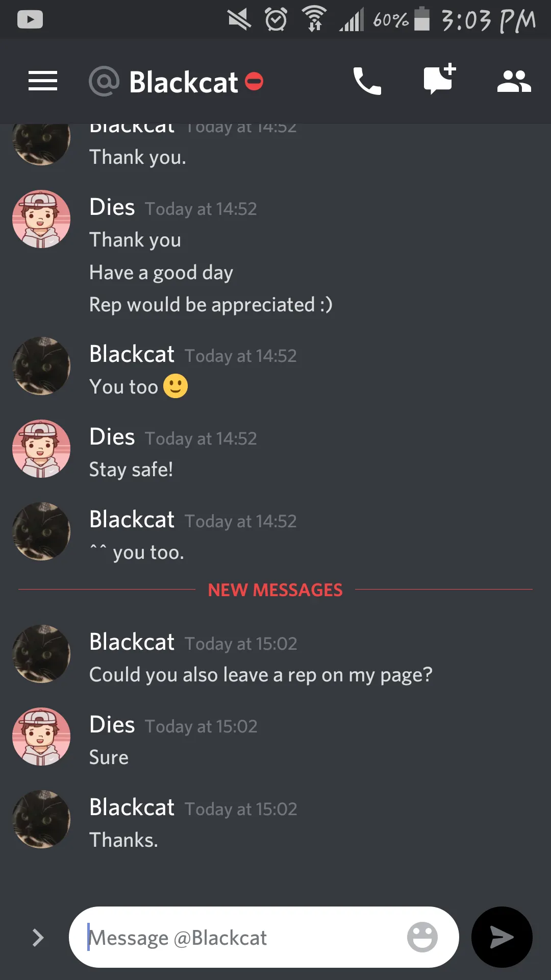Screen dimensions: 551x980
Task: Tap the @ symbol beside Blackcat
Action: [104, 81]
